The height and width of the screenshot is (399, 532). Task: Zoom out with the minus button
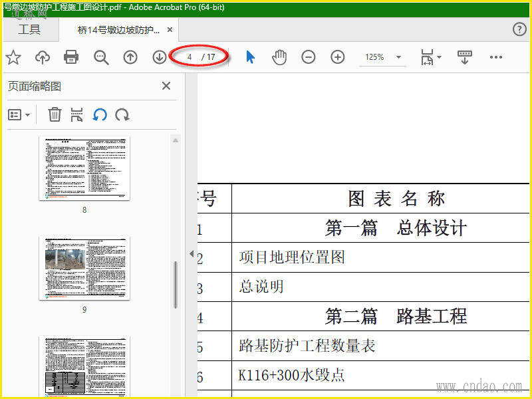coord(309,57)
